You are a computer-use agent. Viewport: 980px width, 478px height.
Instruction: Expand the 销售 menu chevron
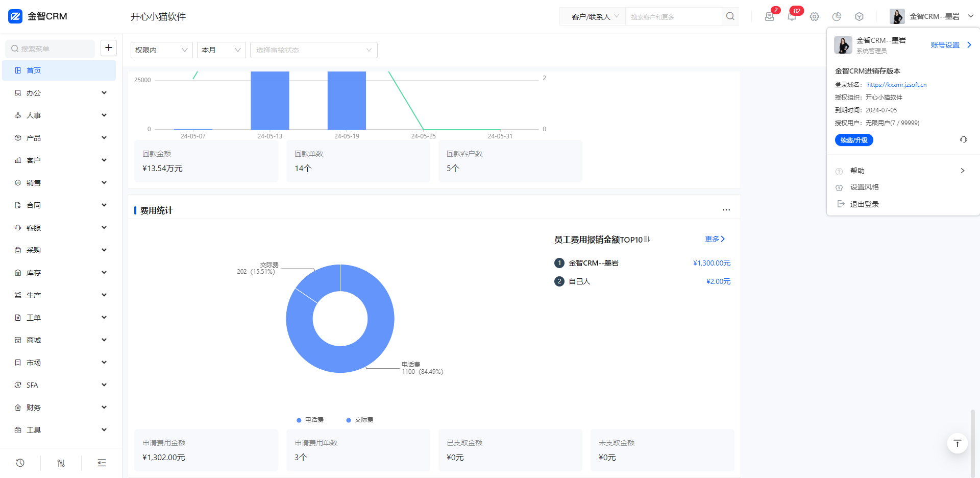(104, 183)
